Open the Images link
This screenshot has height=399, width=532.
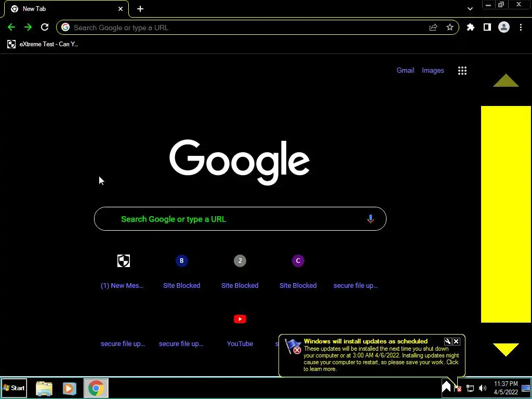coord(433,70)
